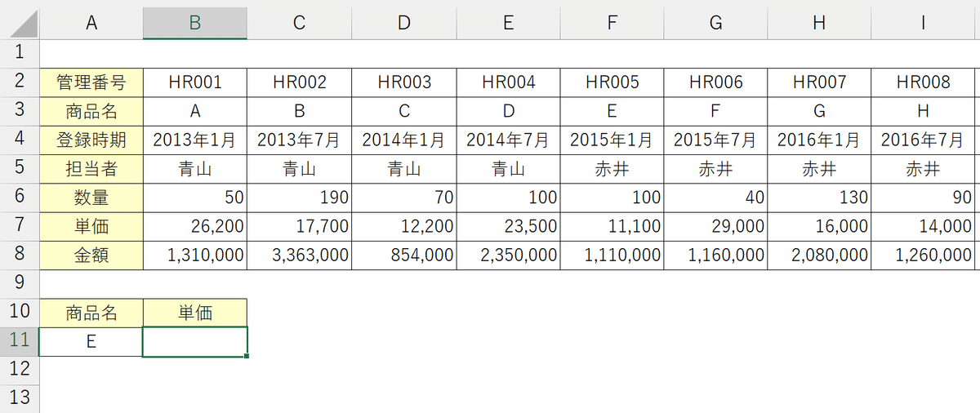
Task: Select the date cell 2013年7月
Action: (x=299, y=140)
